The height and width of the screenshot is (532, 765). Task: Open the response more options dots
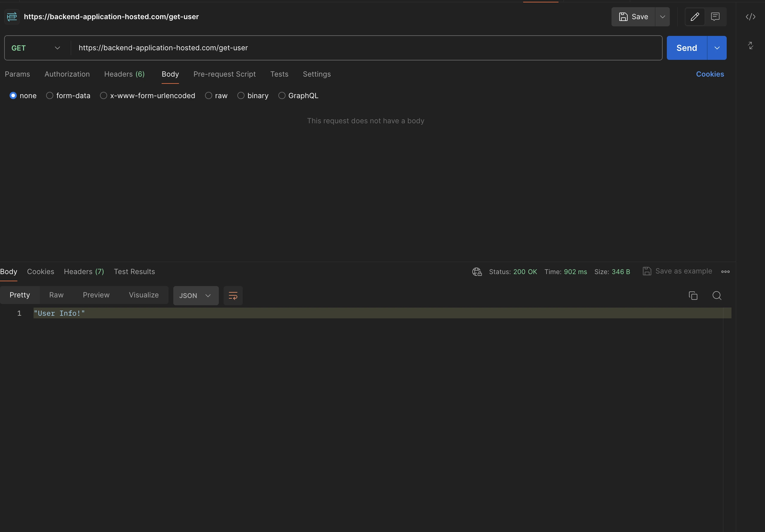pos(725,272)
